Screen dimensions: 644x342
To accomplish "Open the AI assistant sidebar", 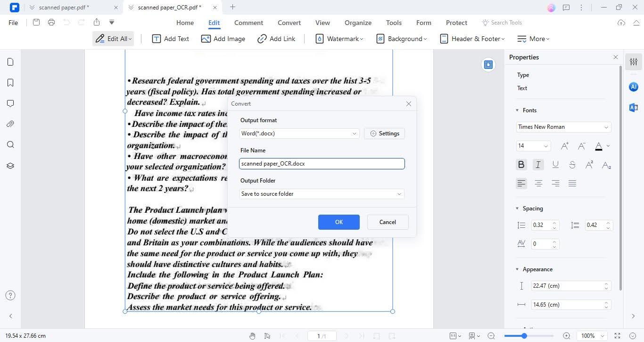I will [x=633, y=87].
